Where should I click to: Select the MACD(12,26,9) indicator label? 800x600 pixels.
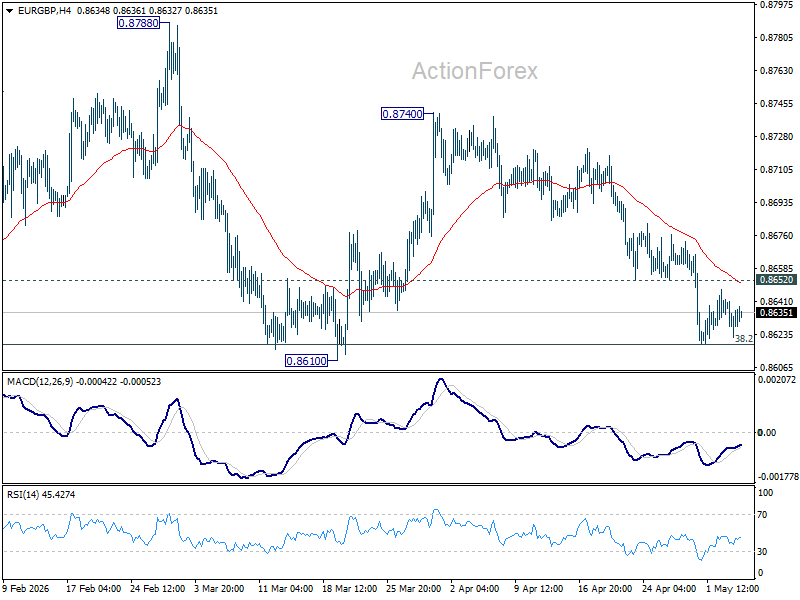(40, 382)
